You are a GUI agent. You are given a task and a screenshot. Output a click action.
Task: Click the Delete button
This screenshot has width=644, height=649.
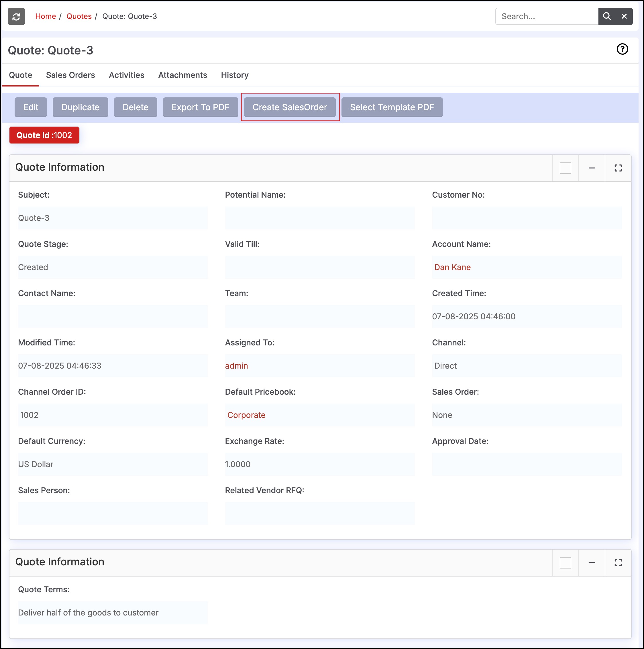pyautogui.click(x=136, y=107)
